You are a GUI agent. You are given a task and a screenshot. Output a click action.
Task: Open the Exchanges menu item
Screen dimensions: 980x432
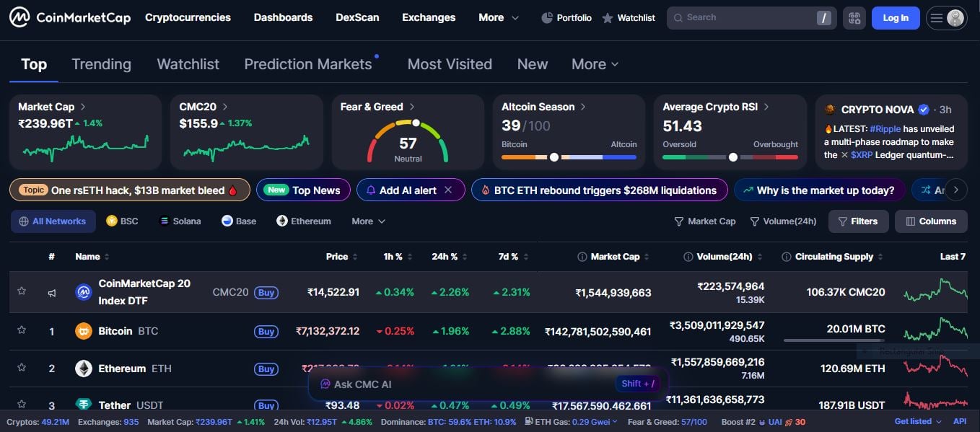(x=429, y=17)
